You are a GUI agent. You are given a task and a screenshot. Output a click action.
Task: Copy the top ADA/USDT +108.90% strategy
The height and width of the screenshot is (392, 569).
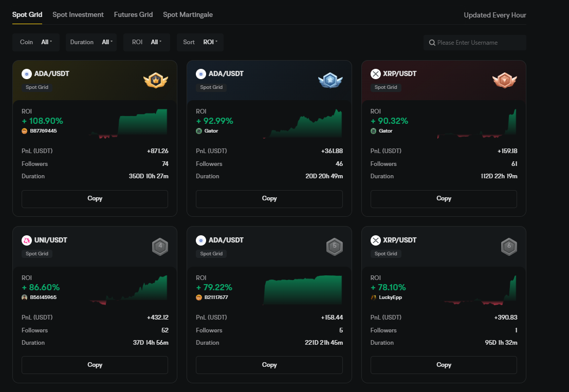[x=95, y=199]
